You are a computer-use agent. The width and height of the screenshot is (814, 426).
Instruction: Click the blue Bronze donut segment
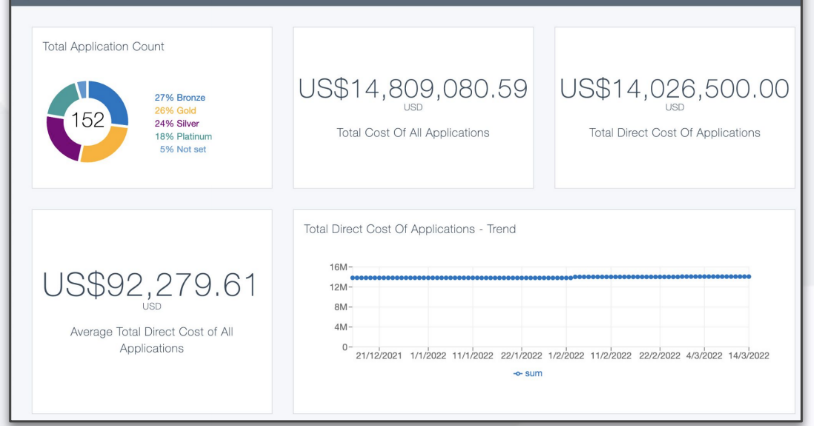tap(113, 101)
